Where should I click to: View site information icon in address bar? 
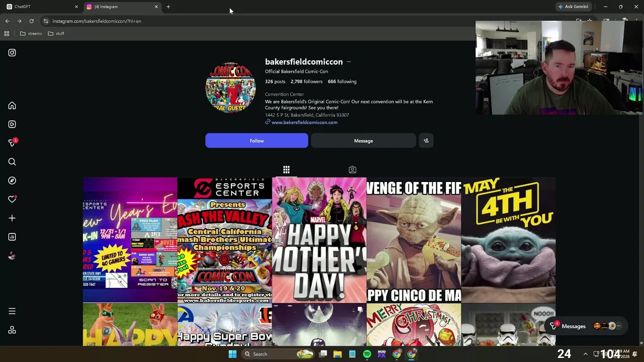coord(46,21)
